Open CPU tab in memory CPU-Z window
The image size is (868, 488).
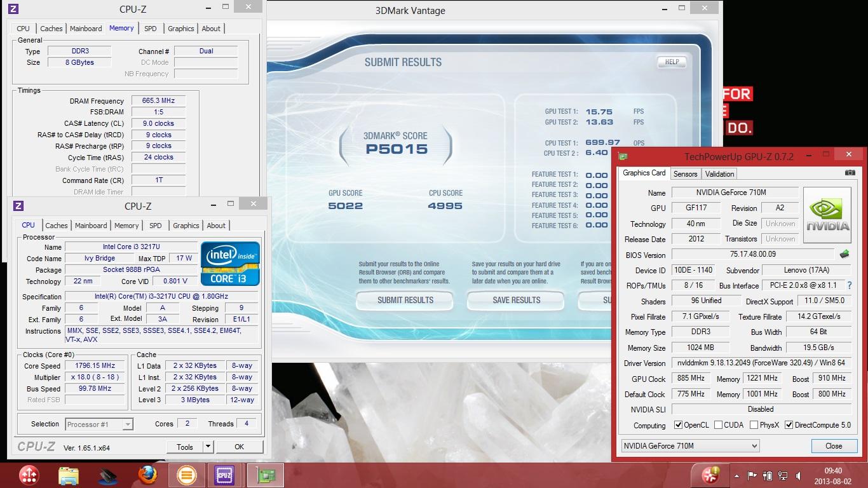point(23,29)
